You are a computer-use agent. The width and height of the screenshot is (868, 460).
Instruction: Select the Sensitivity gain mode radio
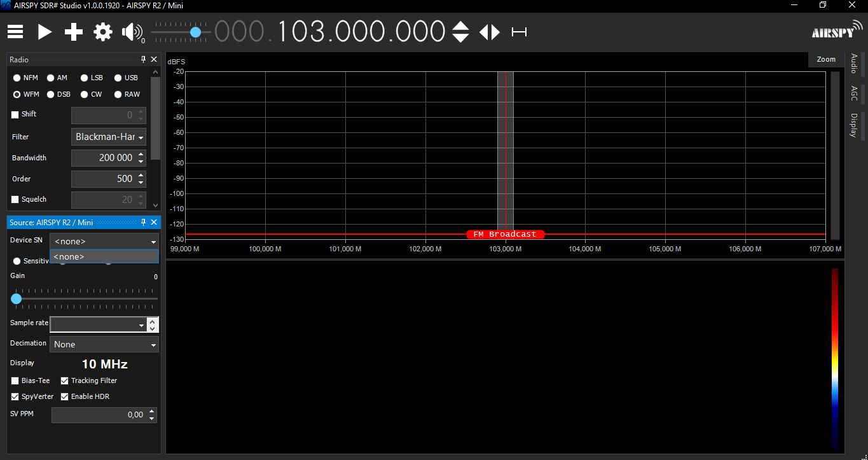pos(17,261)
